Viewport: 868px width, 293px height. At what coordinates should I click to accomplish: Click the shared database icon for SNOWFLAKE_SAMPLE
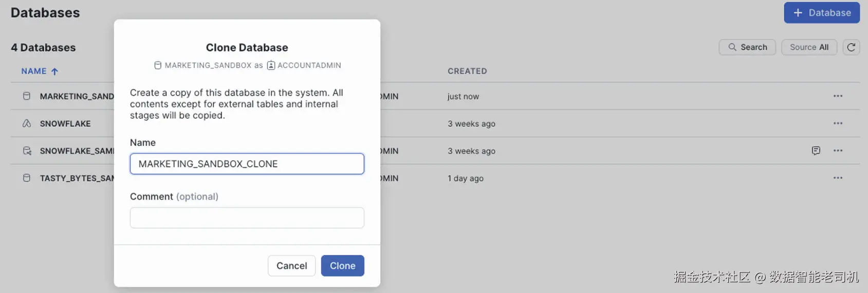[27, 151]
